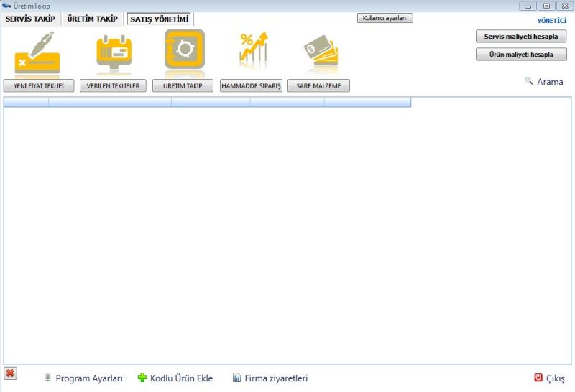Click the pen-and-card price offer icon
The width and height of the screenshot is (575, 392).
click(x=37, y=52)
